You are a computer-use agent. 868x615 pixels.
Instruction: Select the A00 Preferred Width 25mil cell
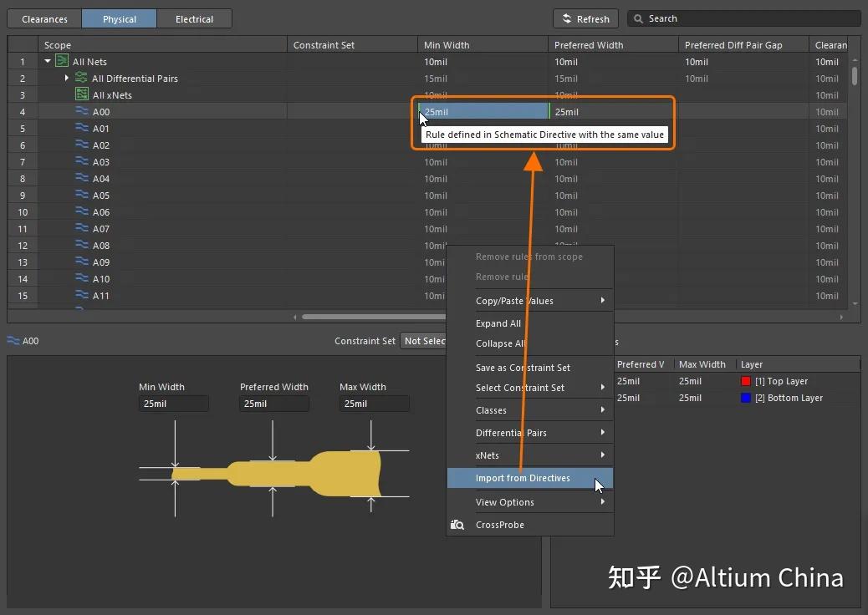(x=613, y=111)
